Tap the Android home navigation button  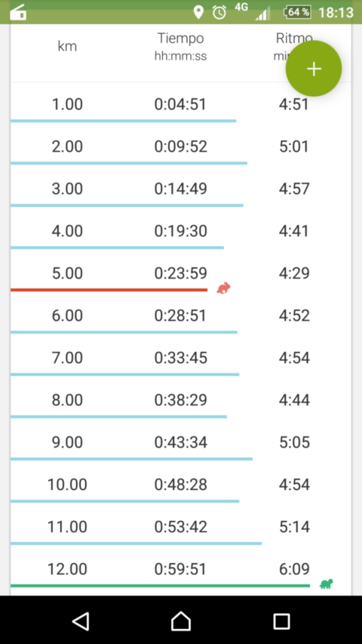tap(181, 621)
